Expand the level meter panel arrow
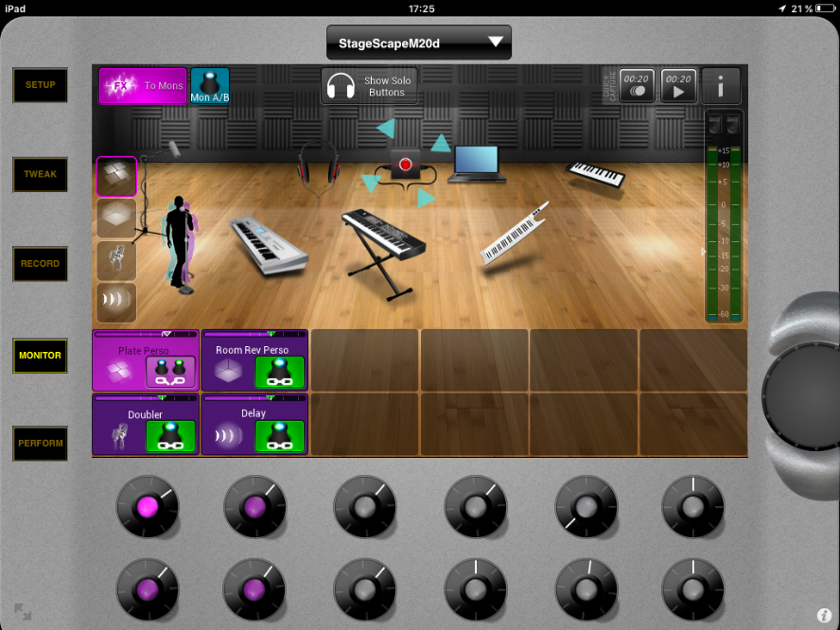 pos(702,252)
